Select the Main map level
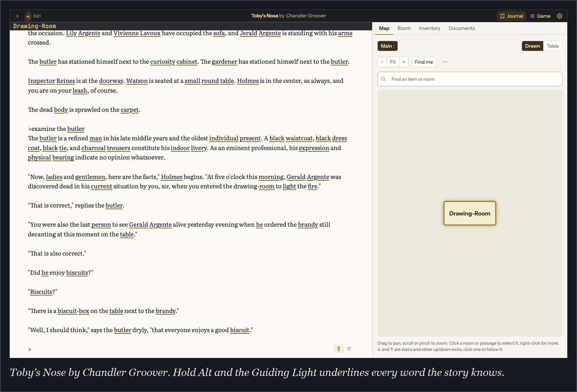The height and width of the screenshot is (392, 577). [x=387, y=46]
